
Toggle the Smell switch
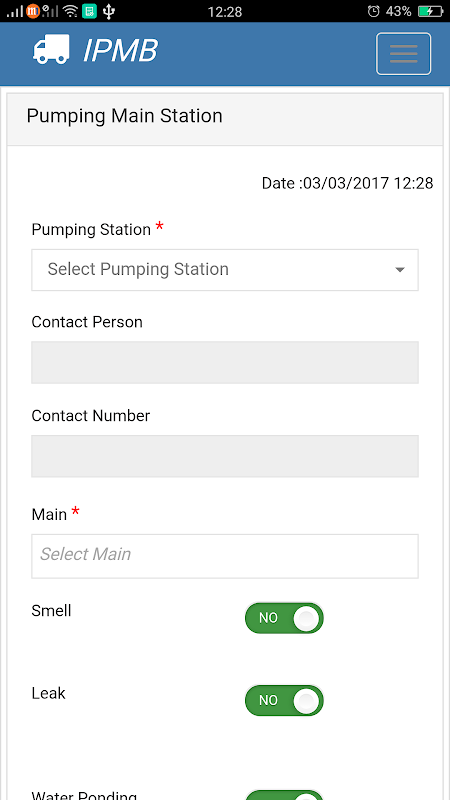coord(284,618)
